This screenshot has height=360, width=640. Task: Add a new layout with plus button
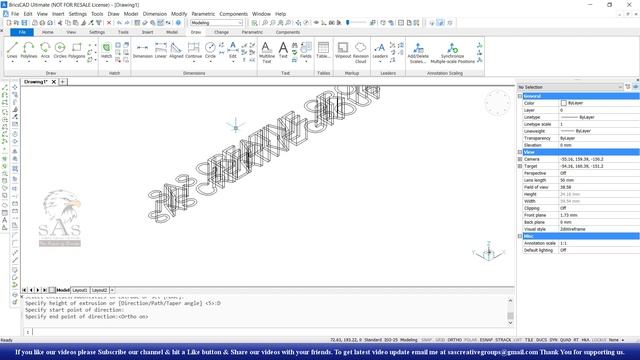[112, 290]
